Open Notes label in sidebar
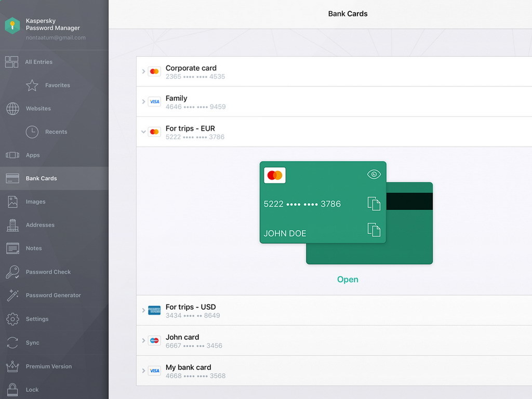This screenshot has height=399, width=532. pos(34,248)
